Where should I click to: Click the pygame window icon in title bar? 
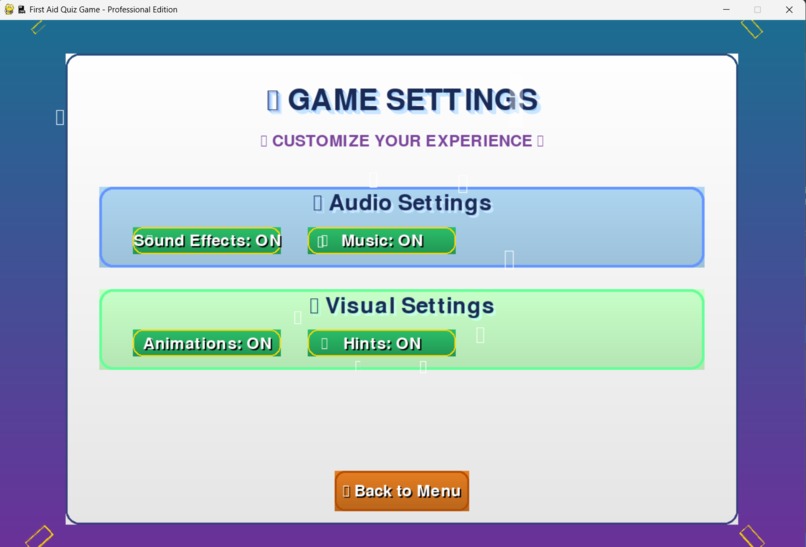[9, 9]
